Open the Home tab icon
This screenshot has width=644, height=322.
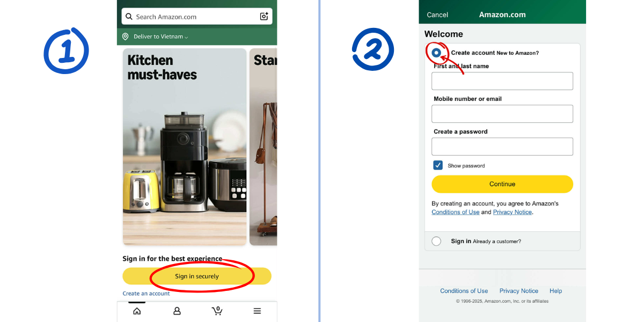[x=137, y=311]
